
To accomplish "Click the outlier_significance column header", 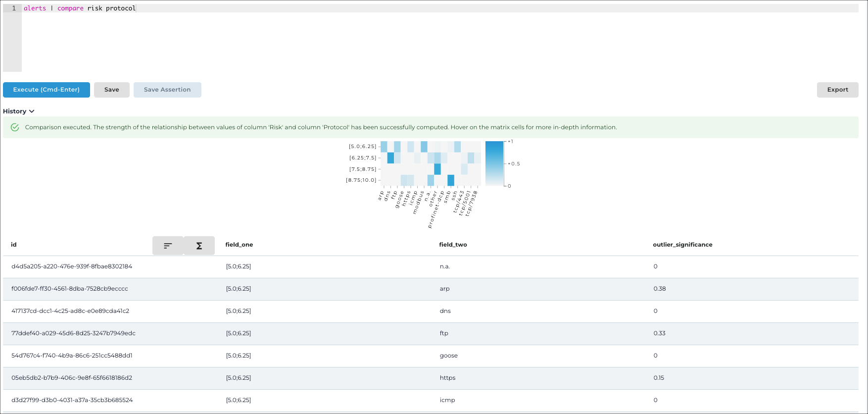I will point(683,245).
